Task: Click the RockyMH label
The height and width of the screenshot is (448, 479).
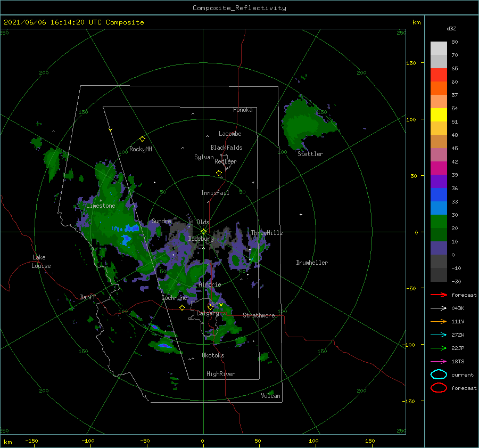Action: (141, 149)
